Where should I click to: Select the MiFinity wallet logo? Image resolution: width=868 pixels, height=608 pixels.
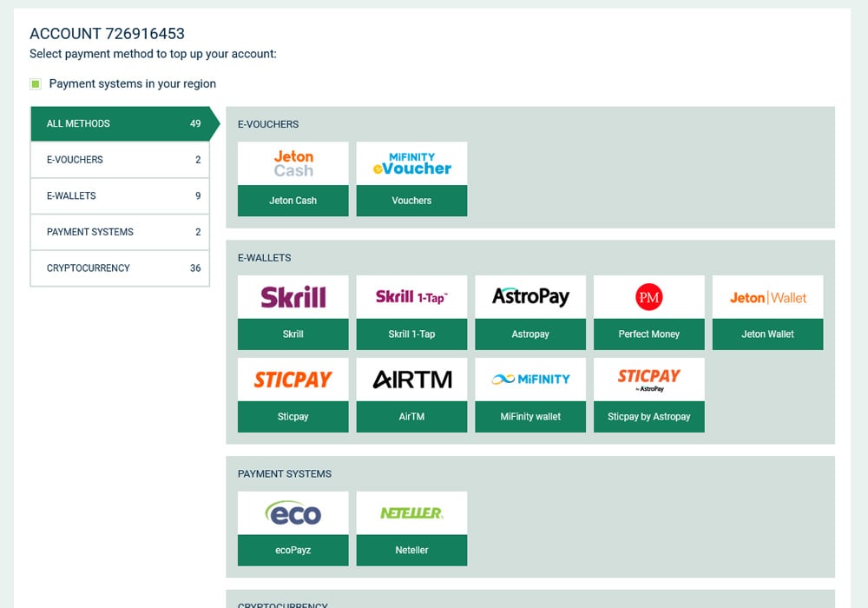[530, 380]
